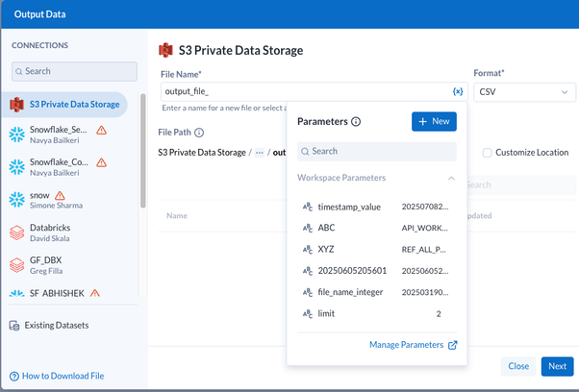Click the info icon next to Parameters
This screenshot has height=392, width=579.
(x=356, y=121)
